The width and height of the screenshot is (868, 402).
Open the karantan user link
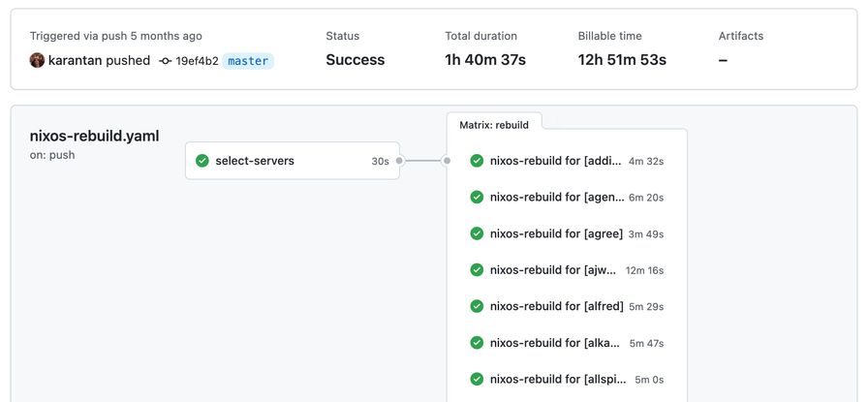pos(76,60)
